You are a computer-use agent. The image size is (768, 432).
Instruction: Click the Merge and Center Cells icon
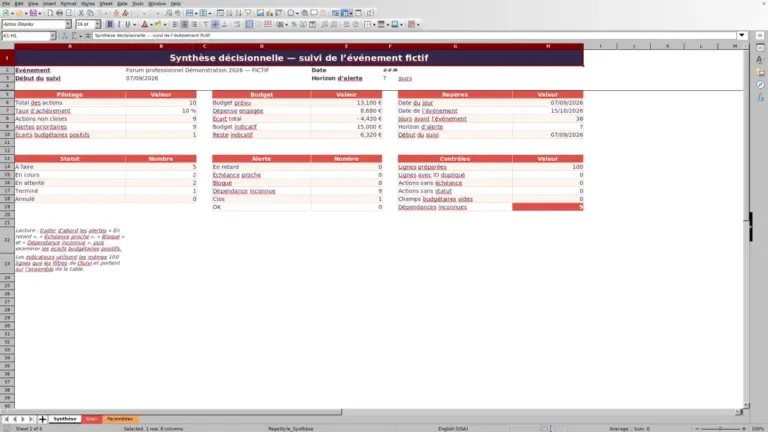coord(249,24)
